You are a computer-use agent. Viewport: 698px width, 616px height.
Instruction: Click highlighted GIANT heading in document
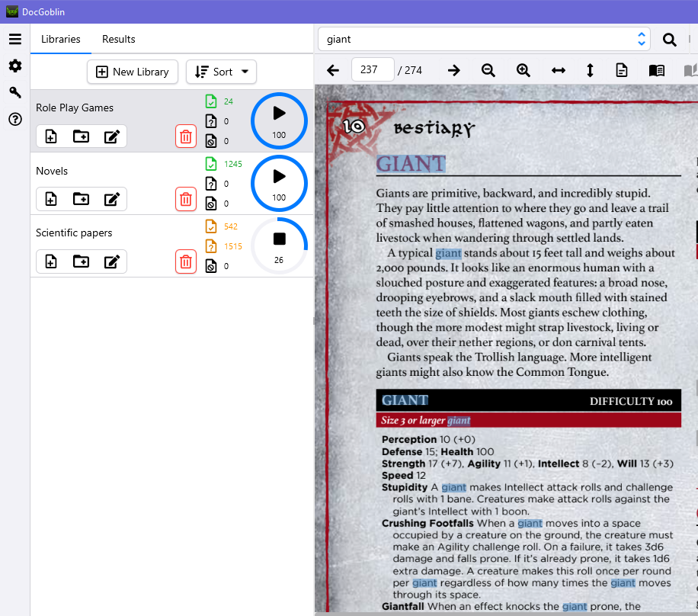pyautogui.click(x=411, y=164)
